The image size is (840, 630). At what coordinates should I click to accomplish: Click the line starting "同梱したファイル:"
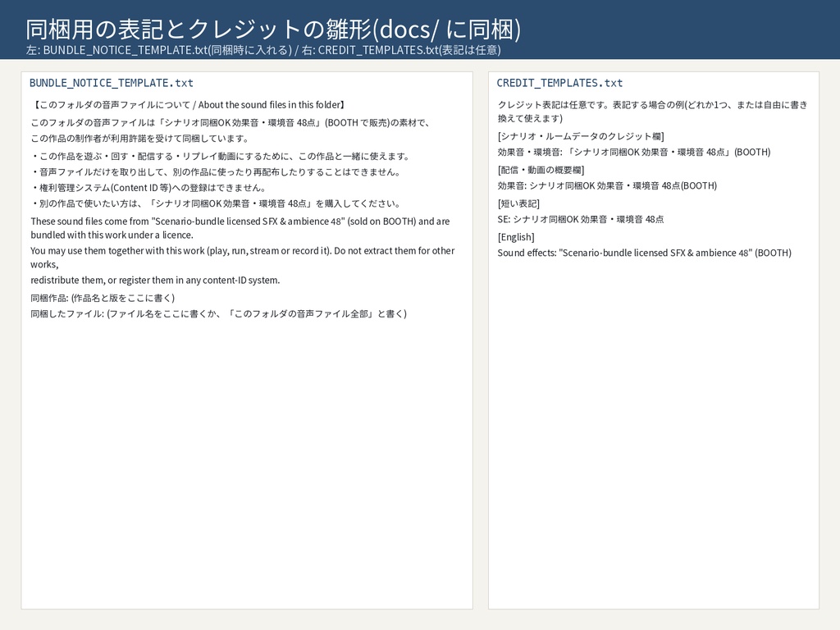(219, 314)
